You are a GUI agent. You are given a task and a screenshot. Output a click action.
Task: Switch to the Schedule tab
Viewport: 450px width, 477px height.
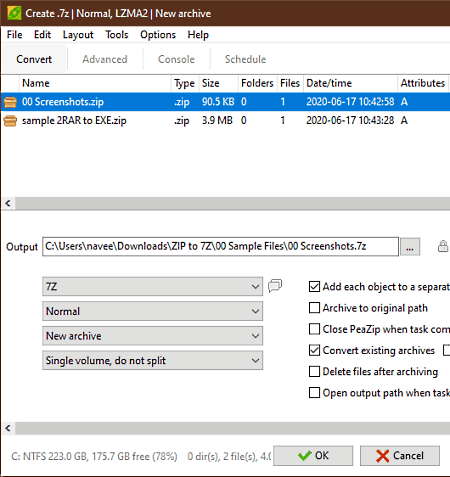click(x=245, y=59)
